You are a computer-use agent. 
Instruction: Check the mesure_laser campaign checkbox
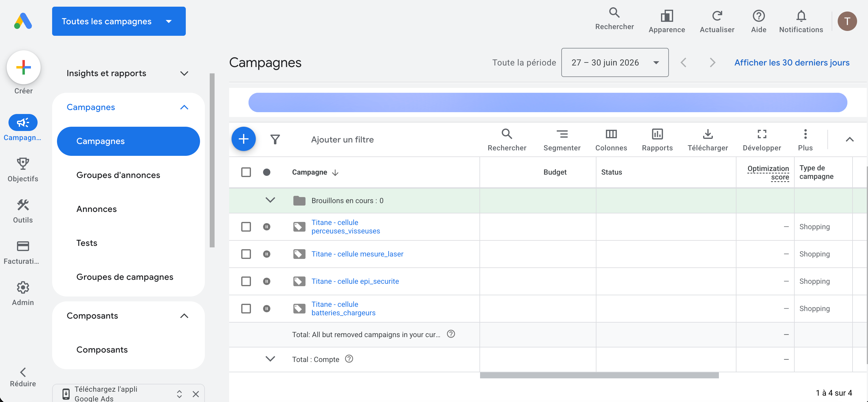click(x=246, y=254)
